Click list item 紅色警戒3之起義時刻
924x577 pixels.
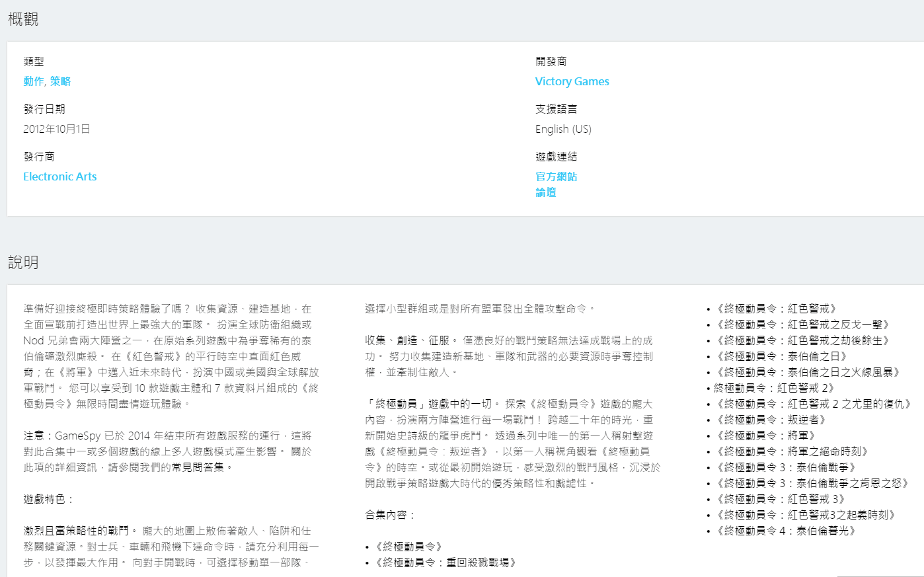806,515
